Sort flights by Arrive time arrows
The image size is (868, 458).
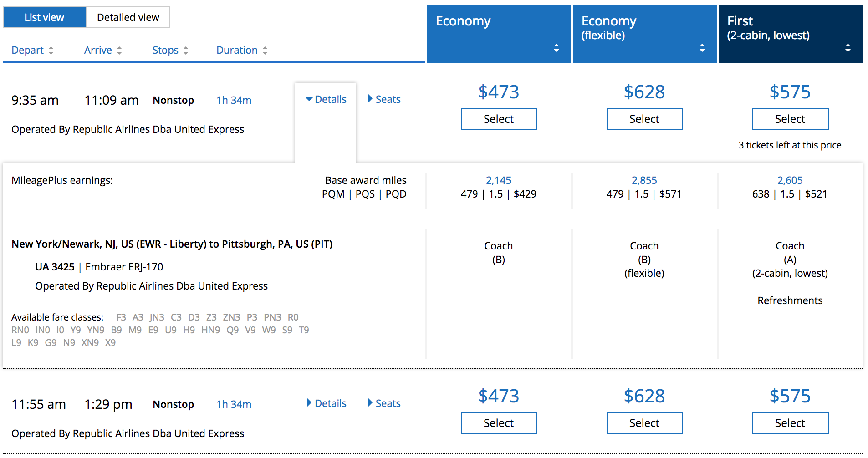pos(119,51)
